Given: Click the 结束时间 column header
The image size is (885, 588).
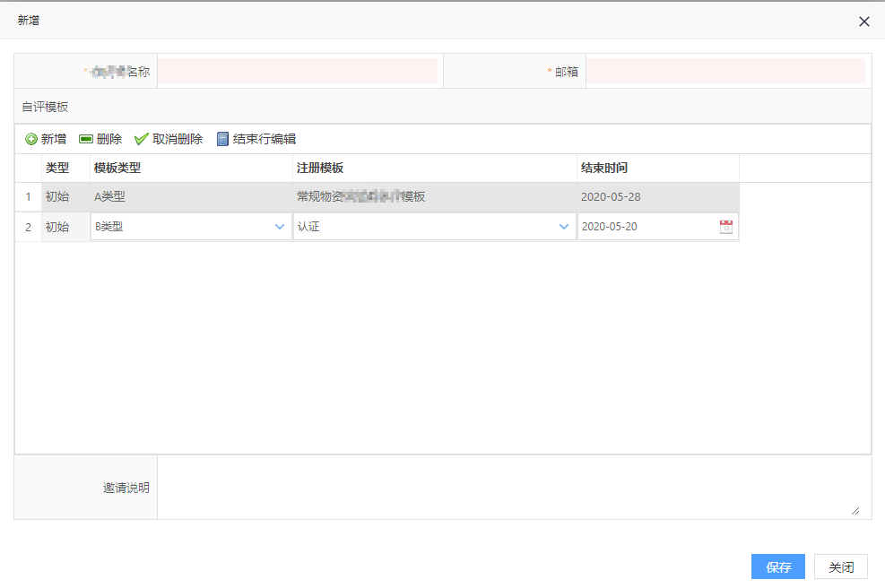Looking at the screenshot, I should pyautogui.click(x=603, y=168).
